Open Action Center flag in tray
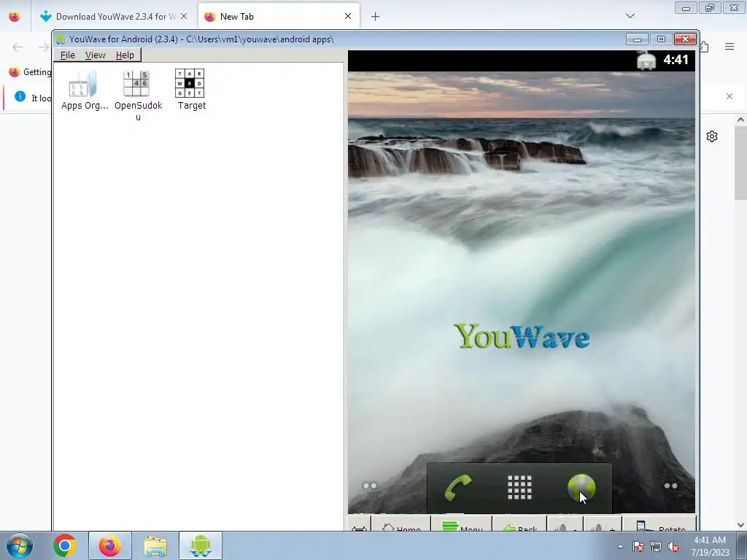 (638, 546)
